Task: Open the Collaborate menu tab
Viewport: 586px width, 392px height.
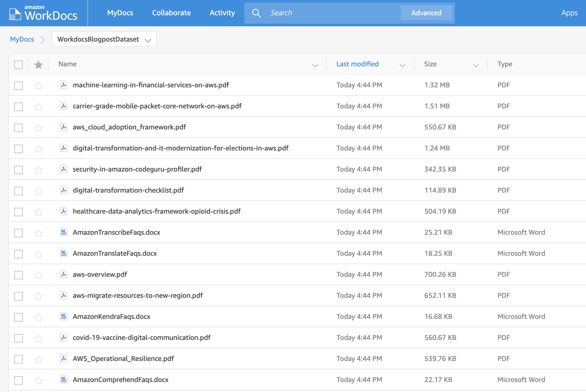Action: (x=171, y=12)
